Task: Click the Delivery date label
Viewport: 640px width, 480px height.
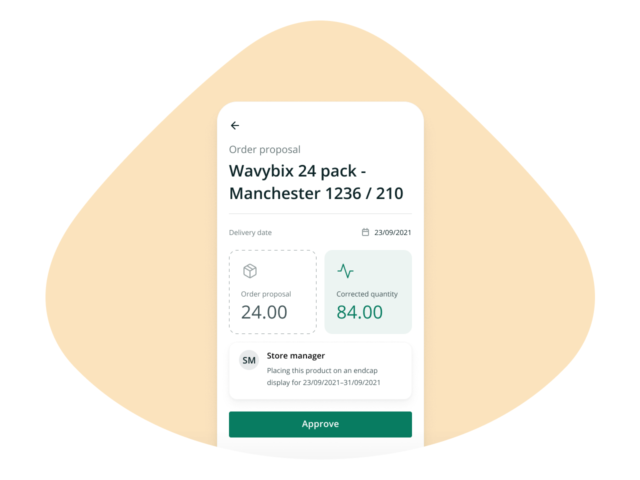Action: [x=250, y=233]
